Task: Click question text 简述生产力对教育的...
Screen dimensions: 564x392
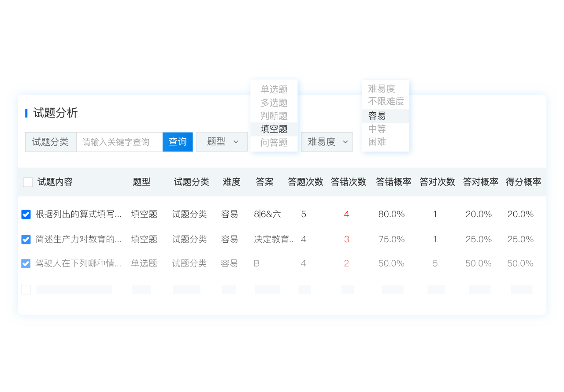Action: click(78, 240)
